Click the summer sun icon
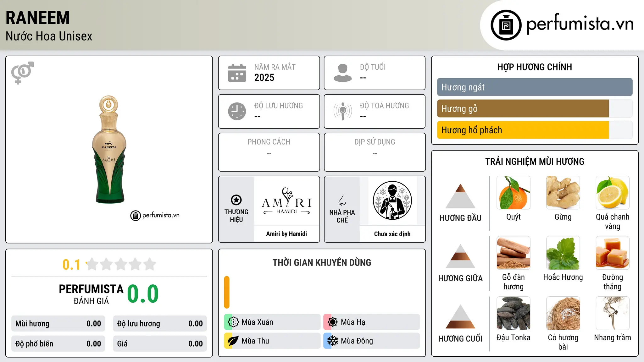 click(333, 322)
